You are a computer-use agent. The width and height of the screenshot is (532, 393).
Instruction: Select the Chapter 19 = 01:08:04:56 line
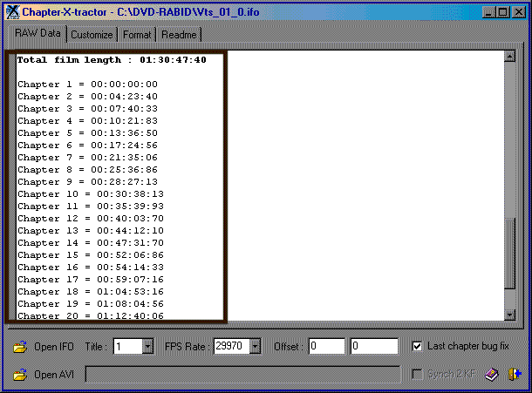[91, 304]
